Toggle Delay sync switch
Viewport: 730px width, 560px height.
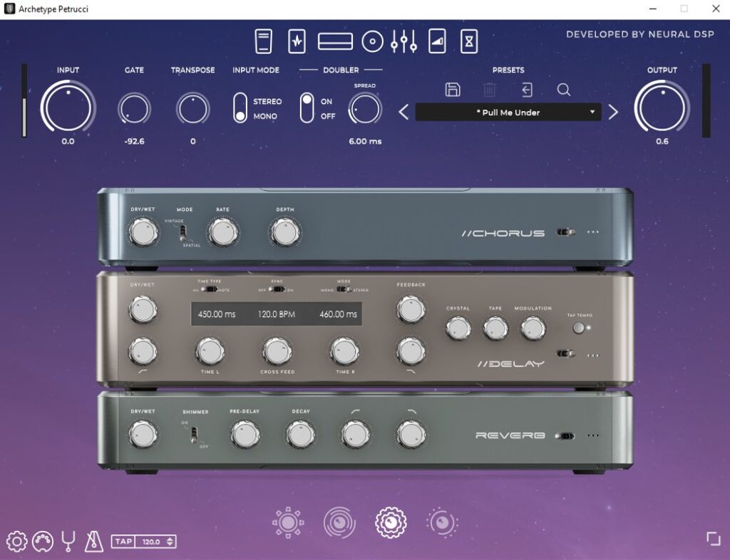(277, 289)
